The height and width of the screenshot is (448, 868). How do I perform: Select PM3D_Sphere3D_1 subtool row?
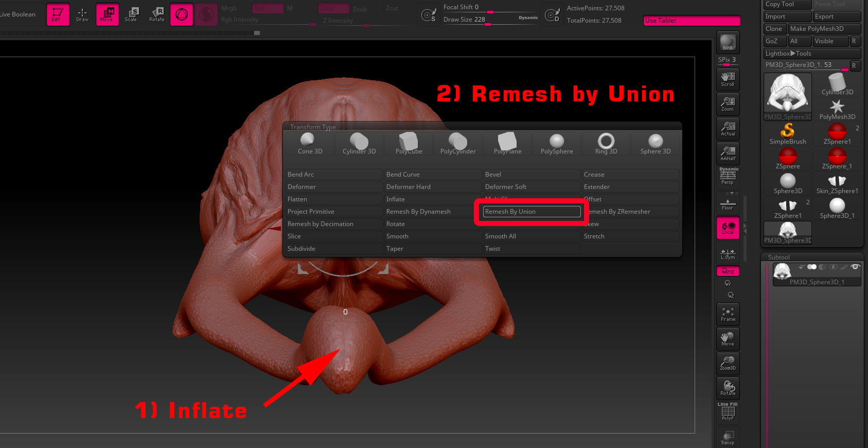[817, 274]
